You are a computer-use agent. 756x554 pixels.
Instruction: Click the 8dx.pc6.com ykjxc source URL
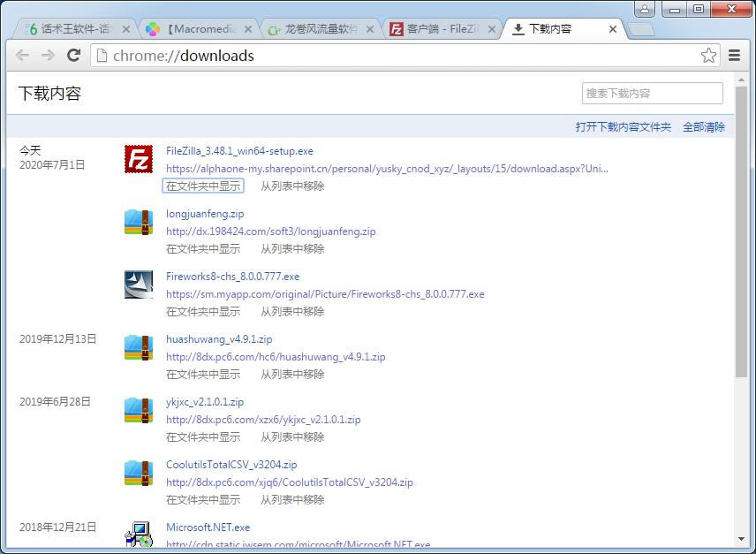(263, 420)
